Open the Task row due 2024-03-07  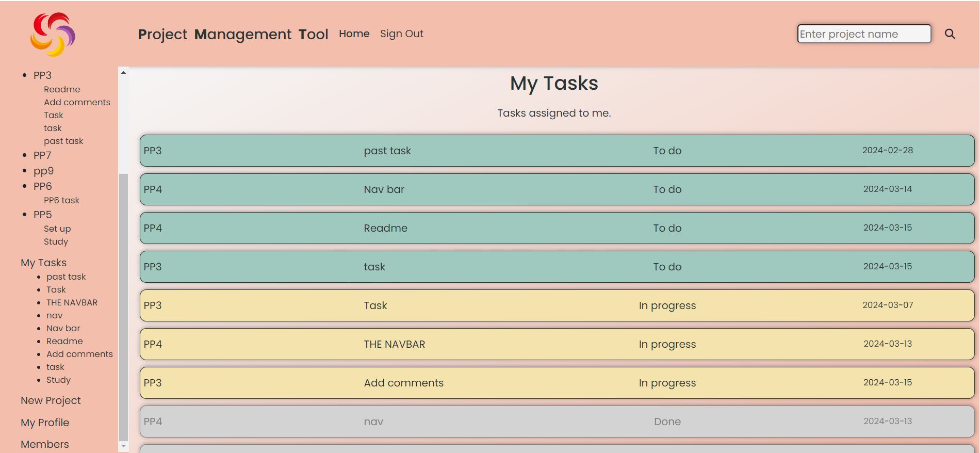pos(557,305)
